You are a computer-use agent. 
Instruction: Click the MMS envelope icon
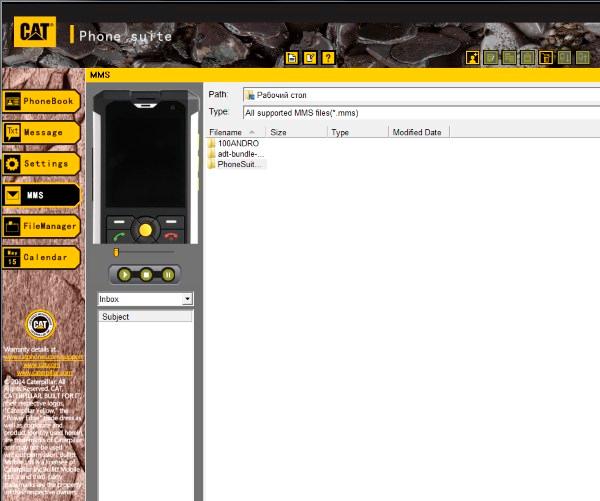[x=12, y=195]
